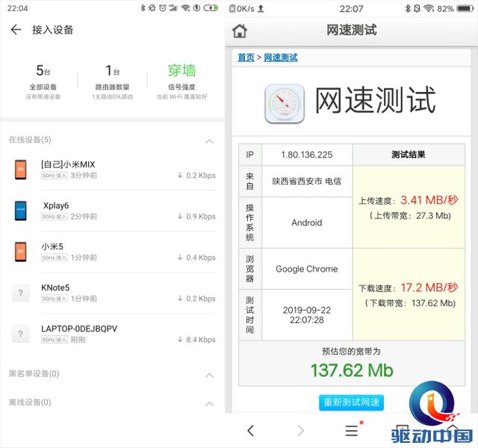Image resolution: width=478 pixels, height=448 pixels.
Task: Tap the 5台 全部设备 summary
Action: pyautogui.click(x=43, y=81)
